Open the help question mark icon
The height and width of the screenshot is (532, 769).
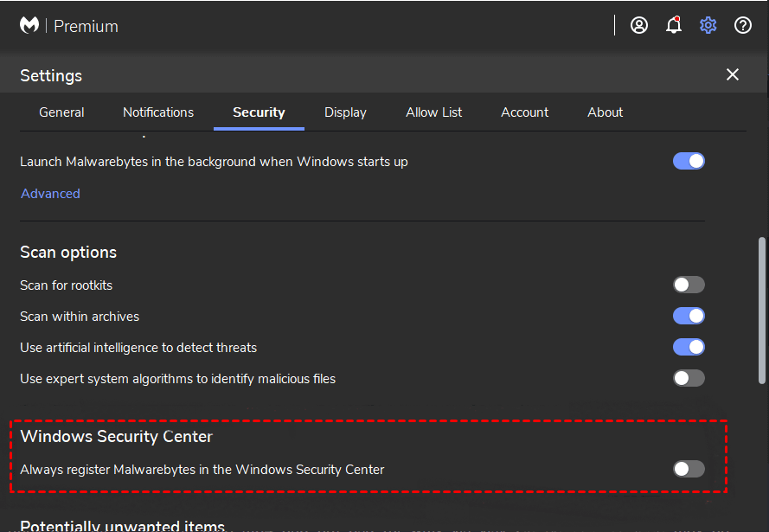[743, 25]
